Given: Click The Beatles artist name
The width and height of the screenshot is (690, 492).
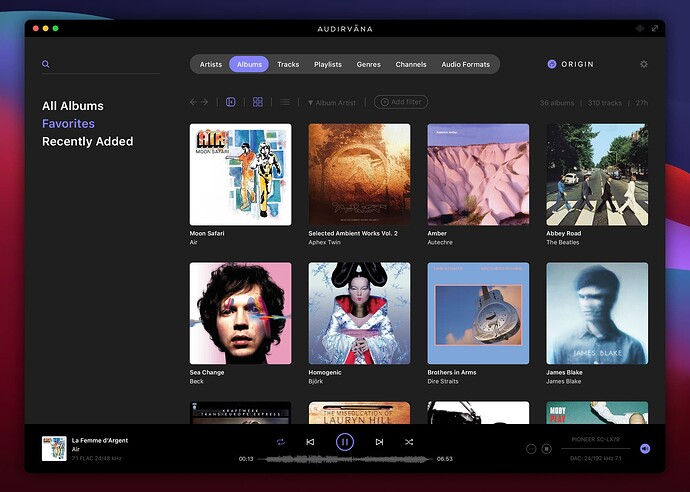Looking at the screenshot, I should [562, 242].
